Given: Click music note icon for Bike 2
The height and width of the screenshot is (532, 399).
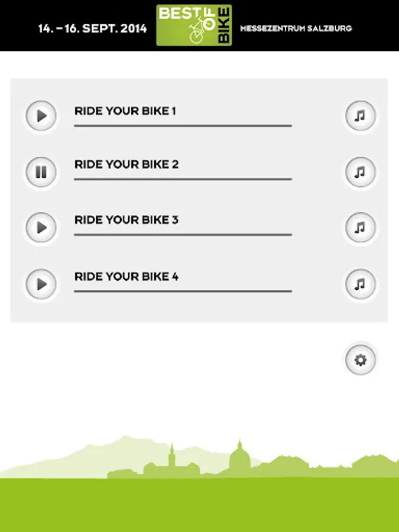Looking at the screenshot, I should point(360,172).
